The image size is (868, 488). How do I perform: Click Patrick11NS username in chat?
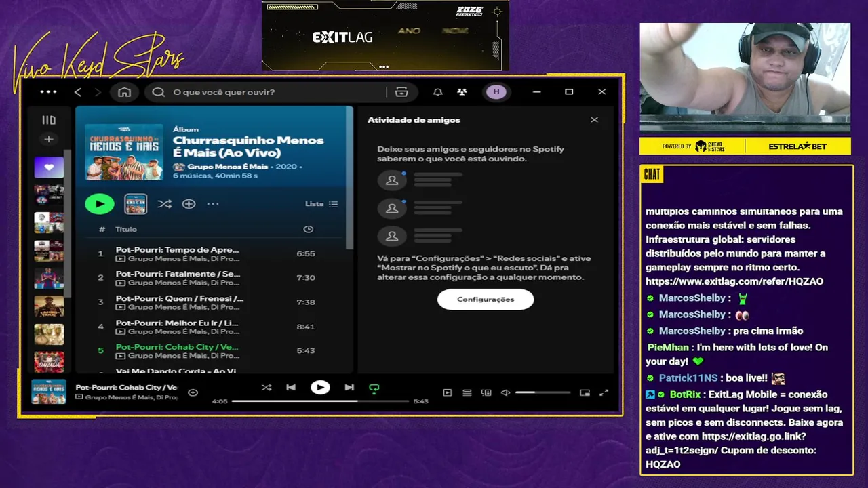(x=688, y=378)
